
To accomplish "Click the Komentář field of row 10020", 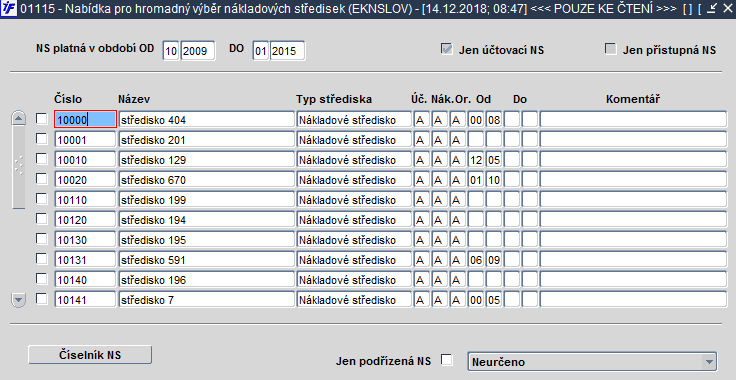I will tap(633, 180).
